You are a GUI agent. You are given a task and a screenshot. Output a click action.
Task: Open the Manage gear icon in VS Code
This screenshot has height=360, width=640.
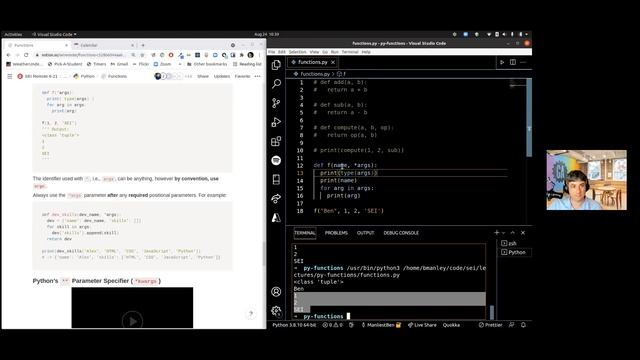pos(276,311)
